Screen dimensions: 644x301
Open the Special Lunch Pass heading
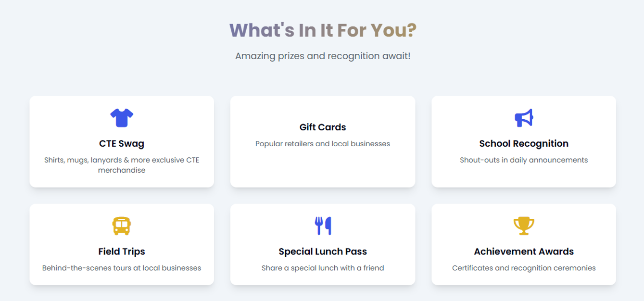tap(323, 251)
